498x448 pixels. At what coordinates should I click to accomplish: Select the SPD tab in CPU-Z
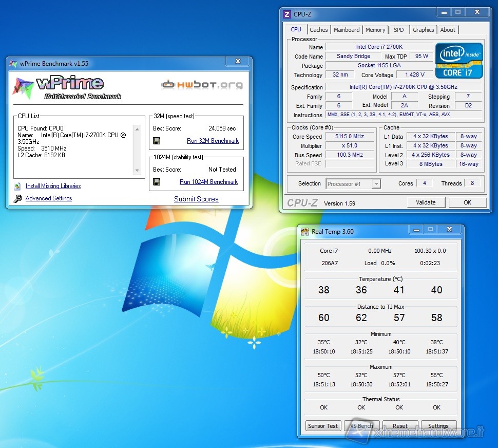point(399,30)
